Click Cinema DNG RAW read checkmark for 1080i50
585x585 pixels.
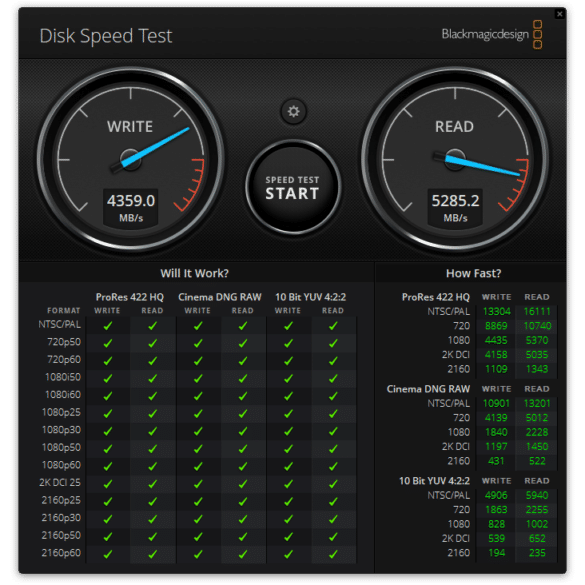coord(243,378)
